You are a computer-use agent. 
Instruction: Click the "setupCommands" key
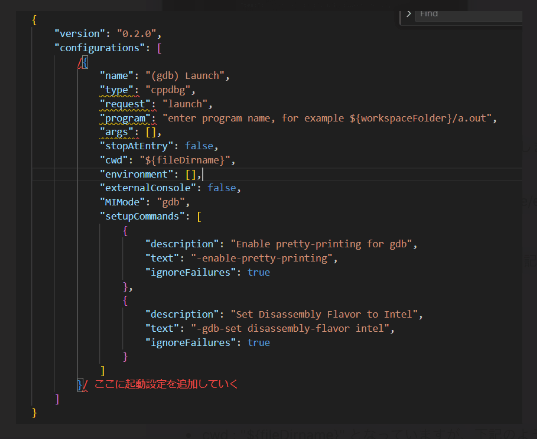pos(142,216)
